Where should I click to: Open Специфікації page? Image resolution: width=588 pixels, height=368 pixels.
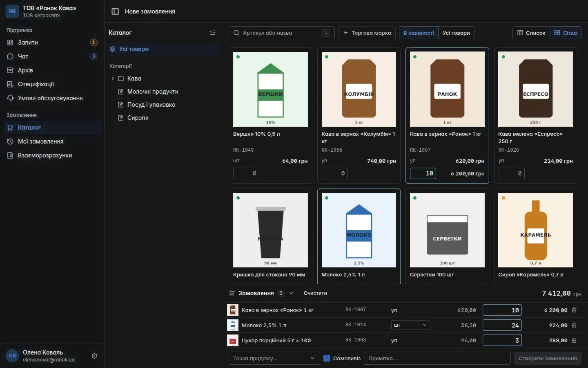coord(52,84)
